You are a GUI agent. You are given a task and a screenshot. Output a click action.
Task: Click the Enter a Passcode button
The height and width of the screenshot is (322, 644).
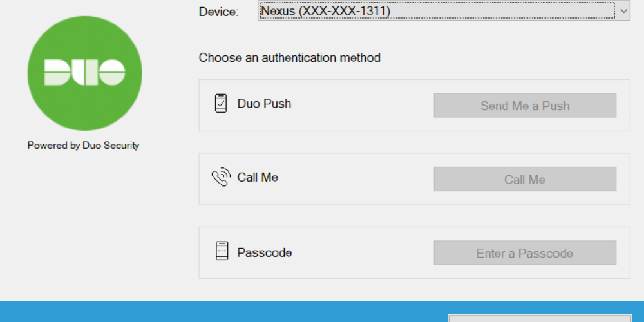(525, 253)
